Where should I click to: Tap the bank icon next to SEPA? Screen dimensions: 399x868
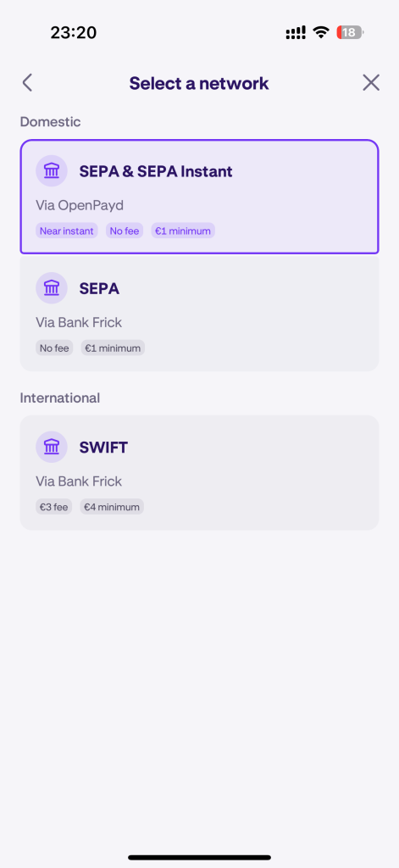(x=52, y=288)
